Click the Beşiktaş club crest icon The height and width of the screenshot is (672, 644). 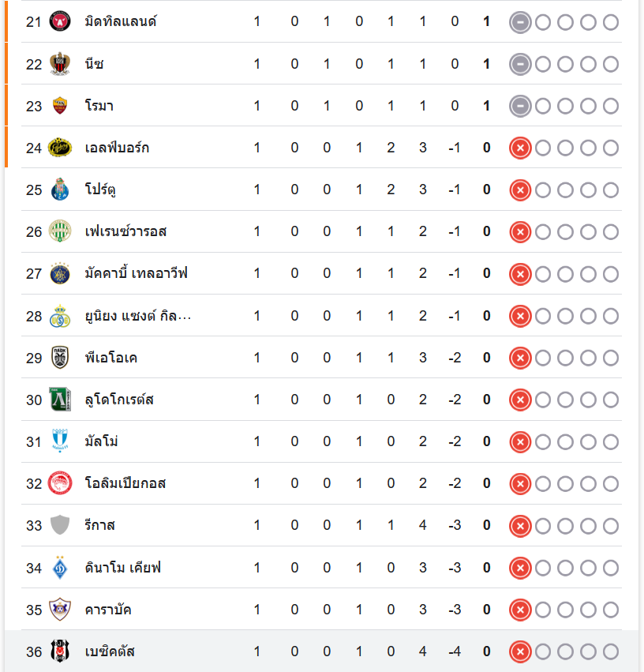tap(60, 651)
